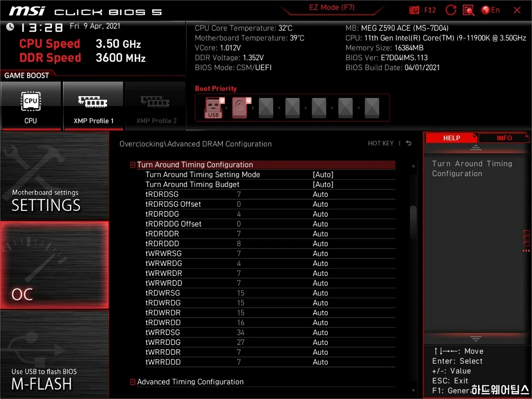The image size is (532, 399).
Task: Click the last boot priority slot
Action: click(x=372, y=108)
